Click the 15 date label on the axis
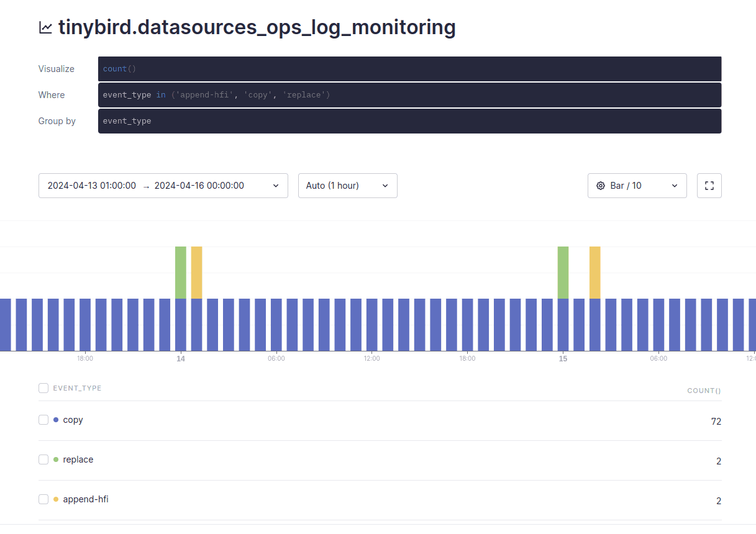 (x=563, y=359)
